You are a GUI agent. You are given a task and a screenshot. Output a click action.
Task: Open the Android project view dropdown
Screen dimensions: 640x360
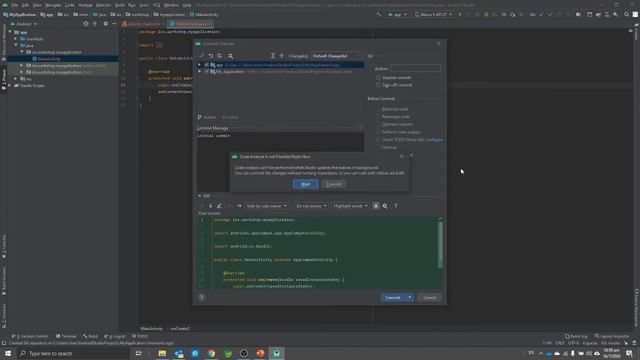coord(24,24)
